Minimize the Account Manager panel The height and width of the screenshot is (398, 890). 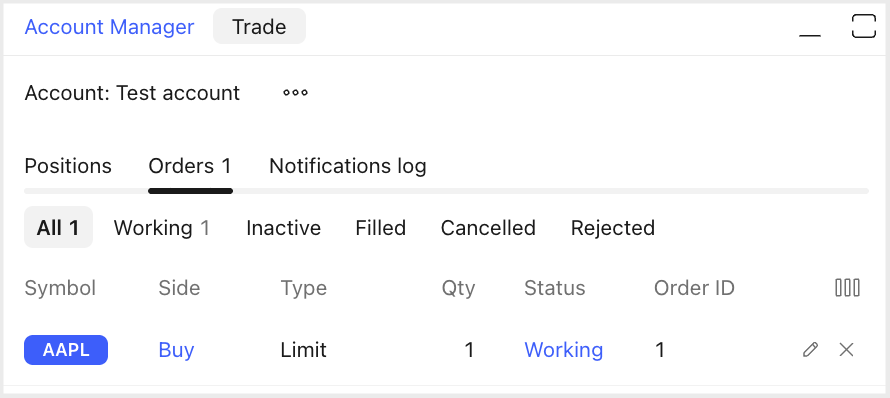click(810, 27)
